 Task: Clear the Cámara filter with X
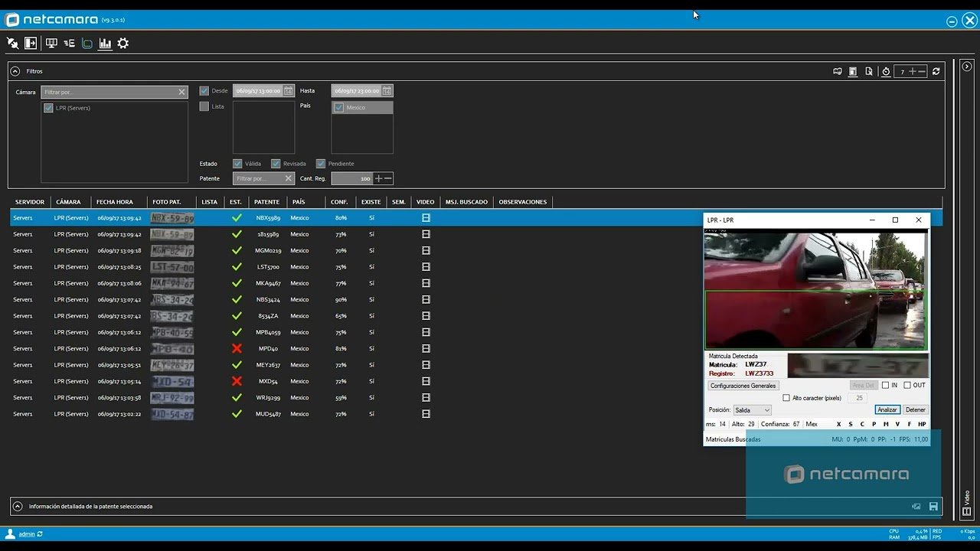[x=181, y=92]
